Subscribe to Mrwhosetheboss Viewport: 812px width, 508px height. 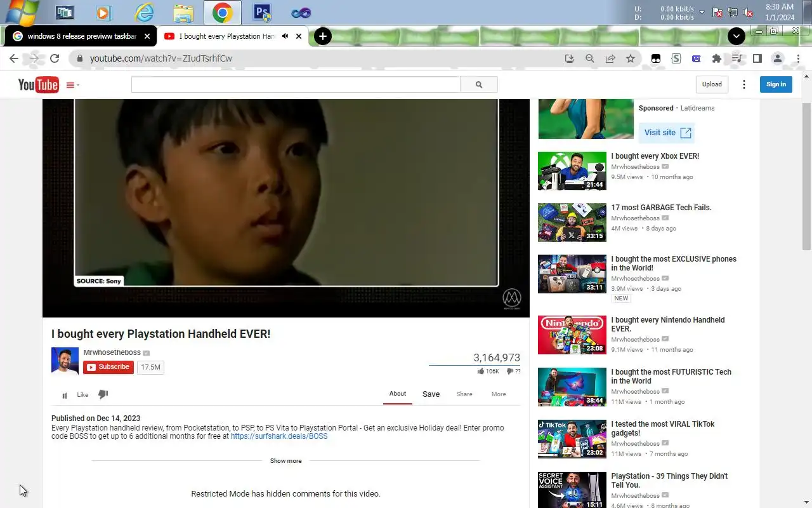108,367
